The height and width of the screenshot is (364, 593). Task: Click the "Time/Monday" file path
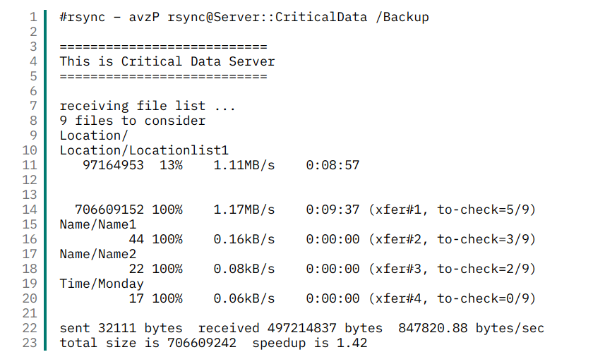pos(102,284)
